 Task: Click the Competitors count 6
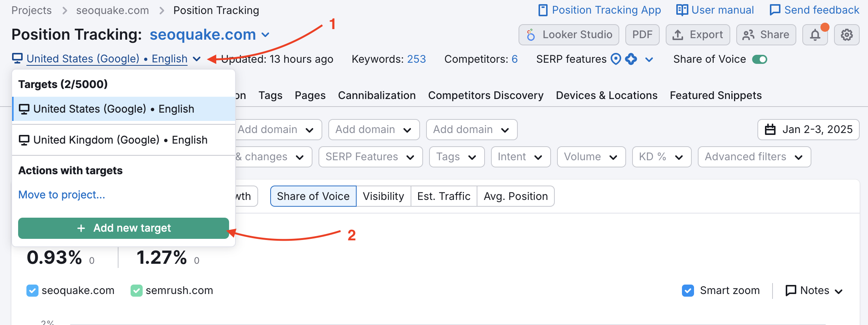click(x=514, y=59)
